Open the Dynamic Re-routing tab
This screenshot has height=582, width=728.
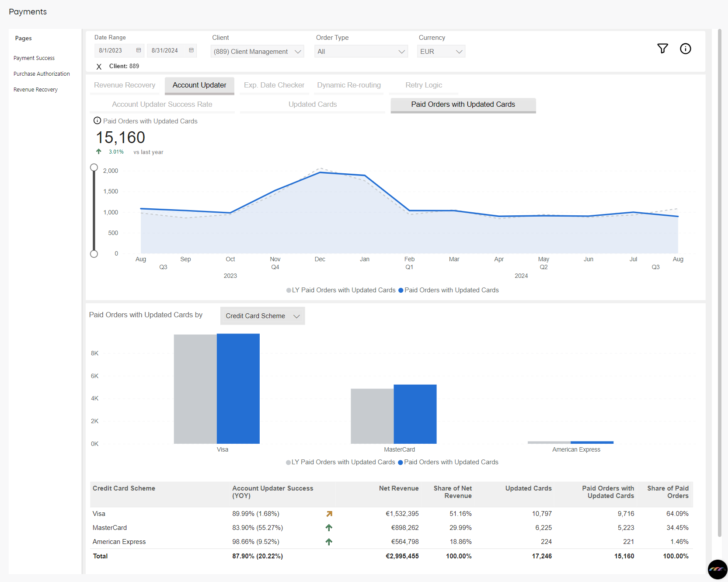(x=349, y=85)
